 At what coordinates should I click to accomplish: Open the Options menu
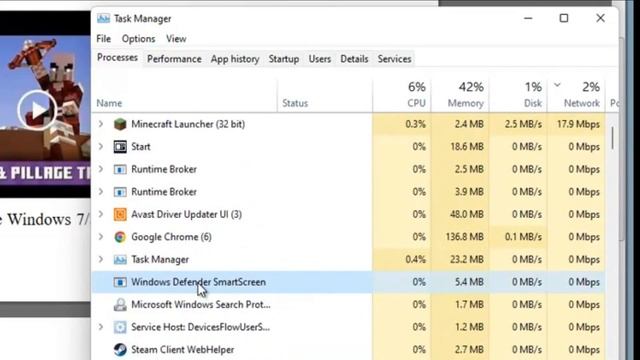pos(138,39)
